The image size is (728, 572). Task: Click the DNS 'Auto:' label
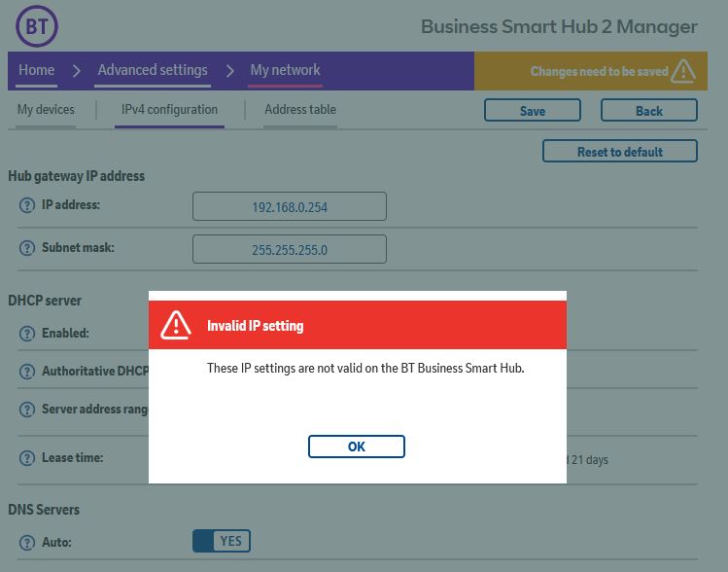click(56, 542)
